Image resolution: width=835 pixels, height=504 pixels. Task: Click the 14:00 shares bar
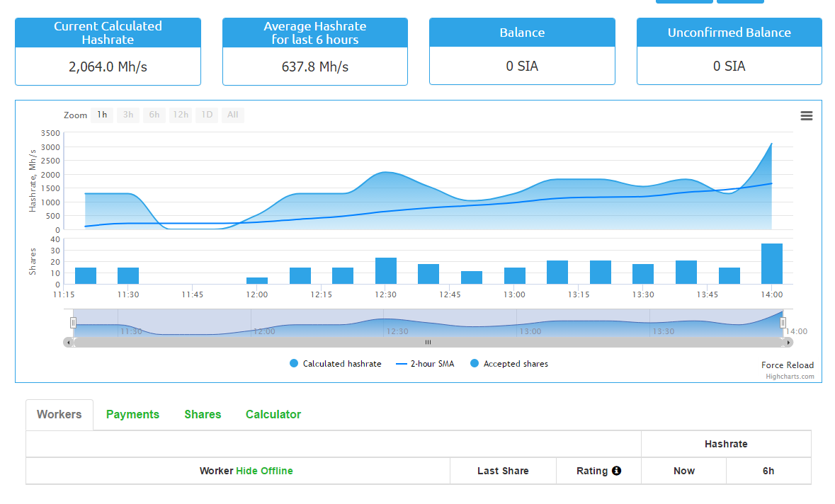tap(771, 264)
